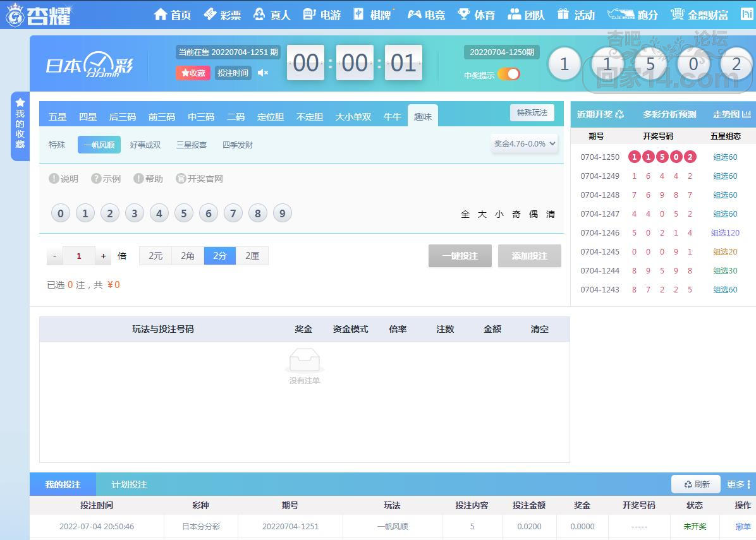
Task: Click 撤单 to cancel the bet
Action: click(x=743, y=526)
